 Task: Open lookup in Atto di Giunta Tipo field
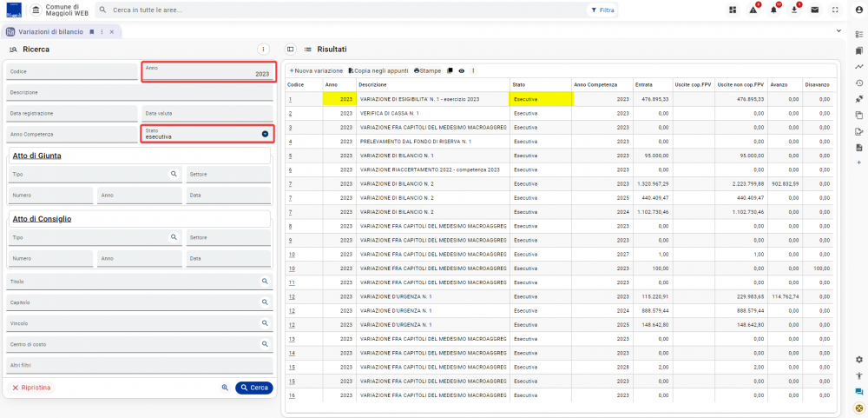click(174, 174)
